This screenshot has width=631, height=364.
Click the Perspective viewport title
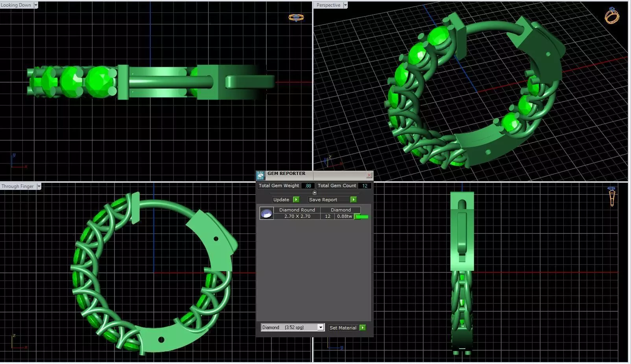(x=328, y=5)
